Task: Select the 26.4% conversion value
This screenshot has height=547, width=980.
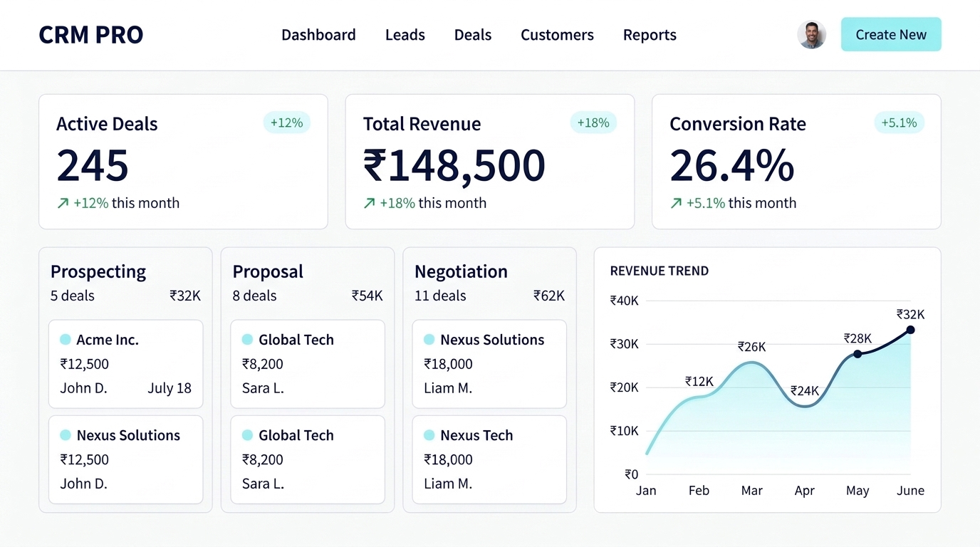Action: pos(731,165)
